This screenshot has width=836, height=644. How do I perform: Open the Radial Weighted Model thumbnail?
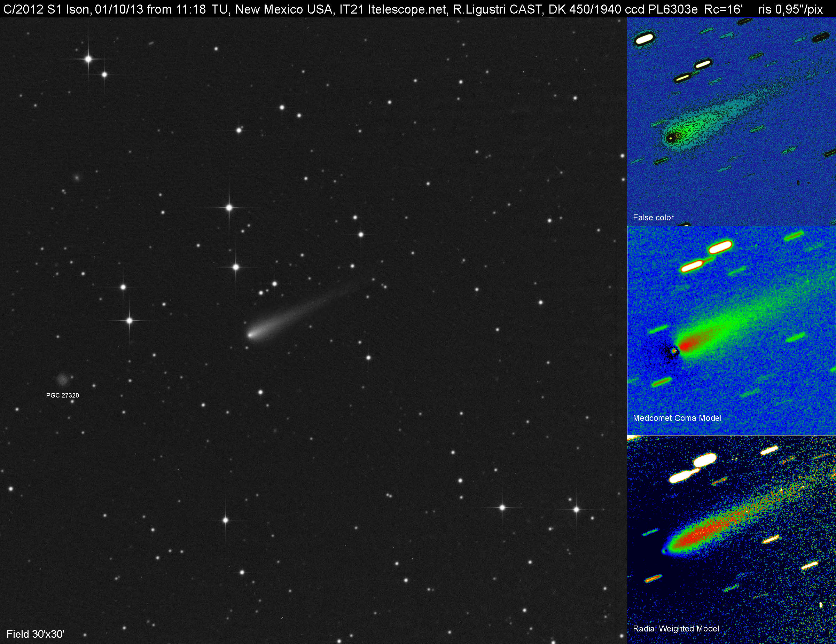(731, 540)
